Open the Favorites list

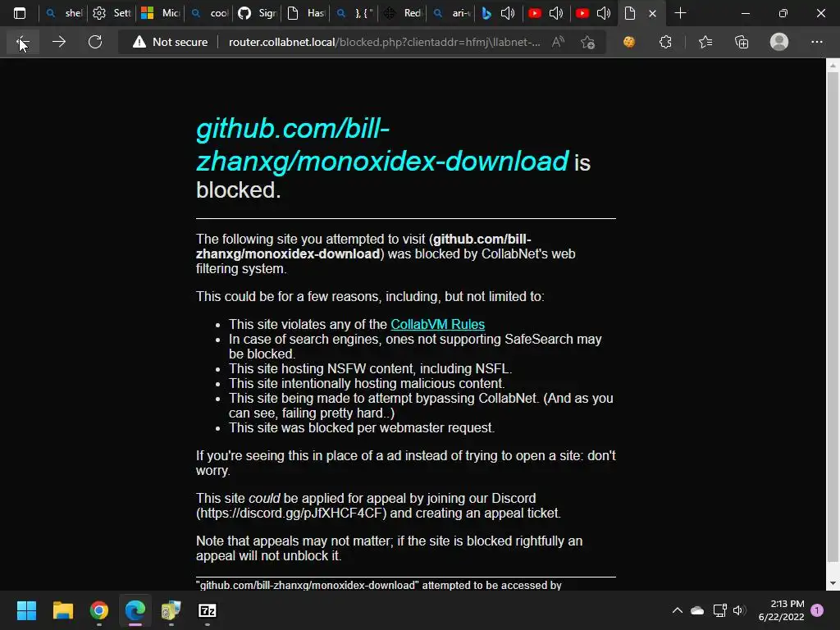click(705, 42)
